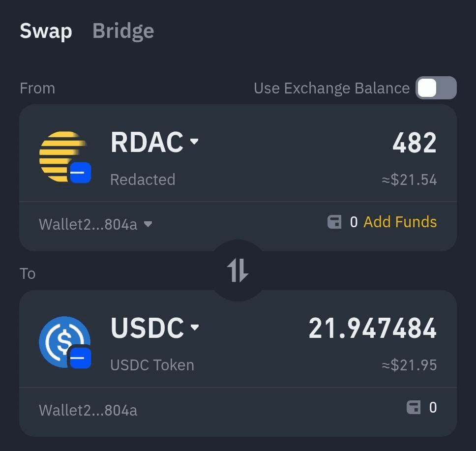This screenshot has width=476, height=451.
Task: Click the swap direction arrows icon
Action: (x=238, y=271)
